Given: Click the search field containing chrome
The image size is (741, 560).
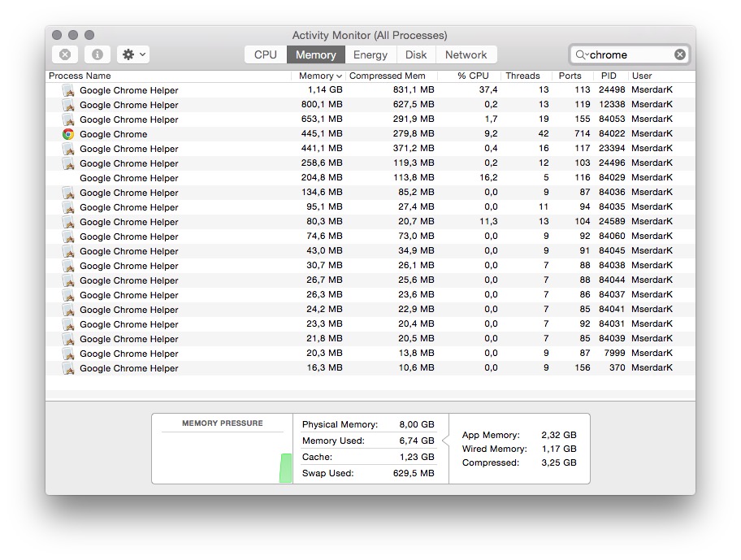Looking at the screenshot, I should (630, 54).
